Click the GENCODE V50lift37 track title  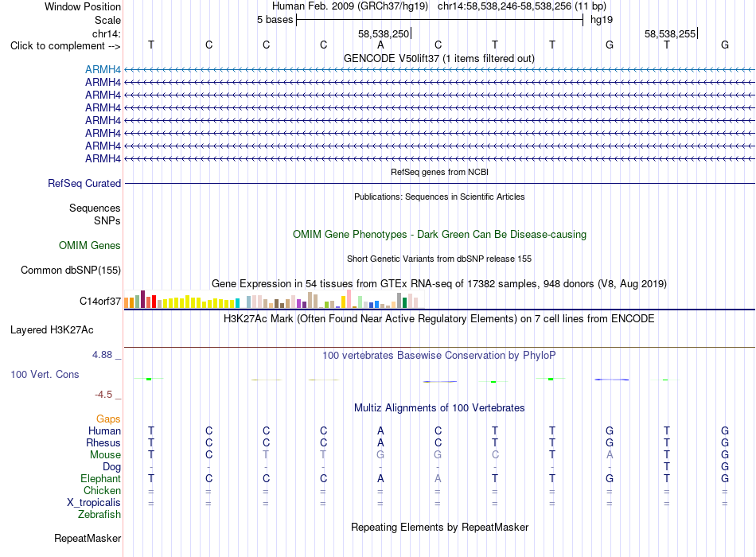click(x=438, y=58)
